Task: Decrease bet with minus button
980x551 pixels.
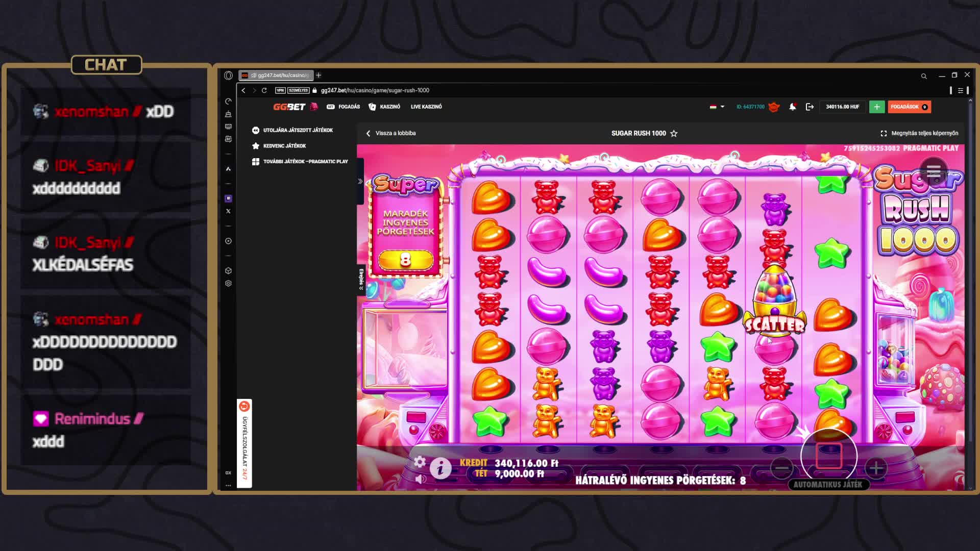Action: [x=781, y=468]
